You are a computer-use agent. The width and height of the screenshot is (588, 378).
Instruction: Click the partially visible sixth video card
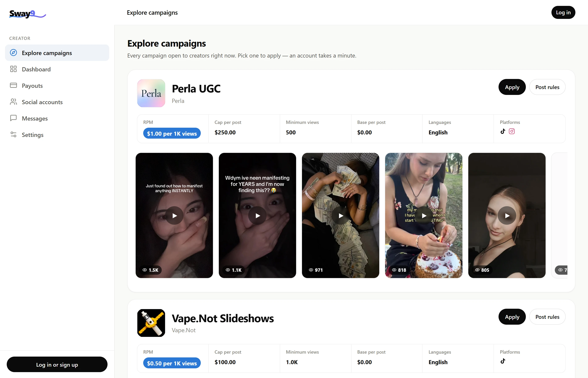pyautogui.click(x=559, y=215)
